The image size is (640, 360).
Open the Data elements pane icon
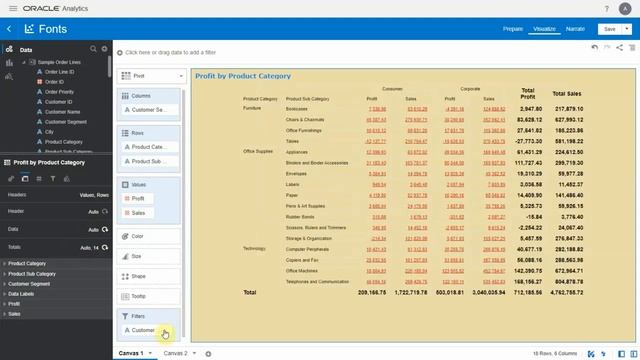(9, 49)
